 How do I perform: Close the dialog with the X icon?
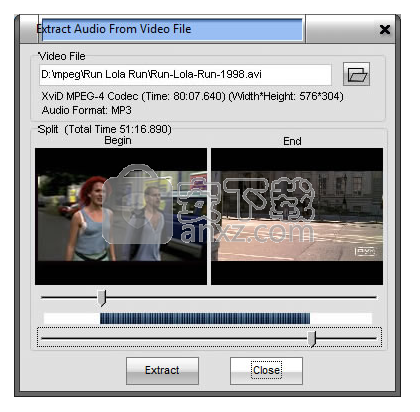coord(385,29)
